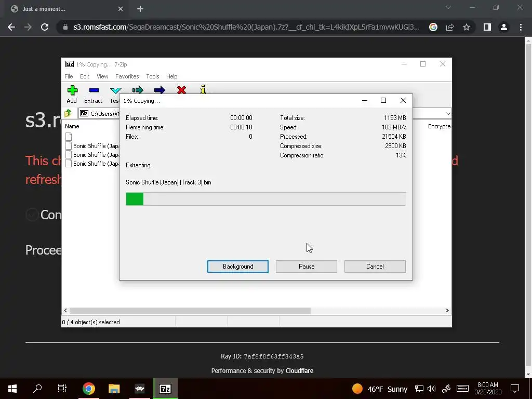The height and width of the screenshot is (399, 532).
Task: Open the notification center icon
Action: coord(515,389)
